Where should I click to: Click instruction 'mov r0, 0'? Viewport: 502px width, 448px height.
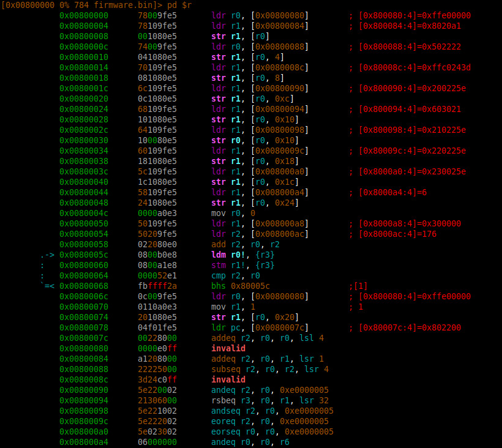[233, 213]
